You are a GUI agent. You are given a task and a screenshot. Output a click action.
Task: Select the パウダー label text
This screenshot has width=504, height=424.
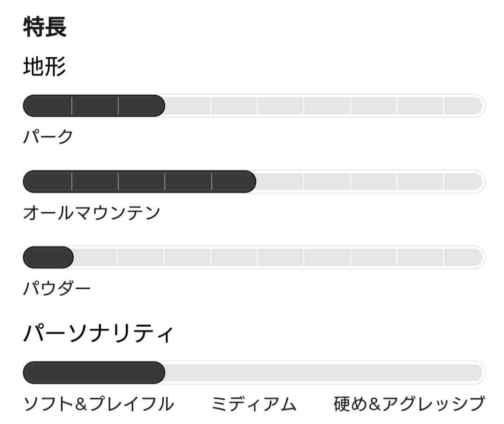(57, 288)
